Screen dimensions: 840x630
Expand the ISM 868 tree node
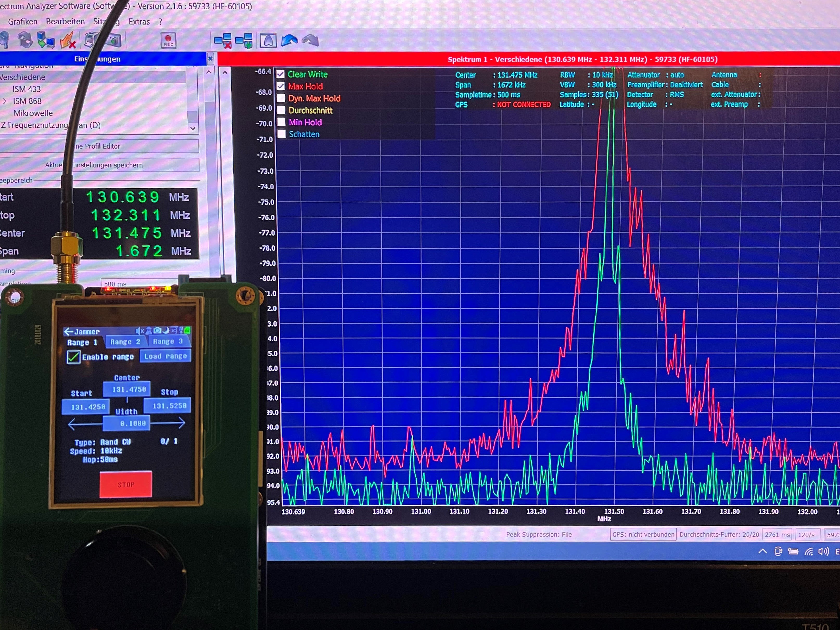pos(5,101)
